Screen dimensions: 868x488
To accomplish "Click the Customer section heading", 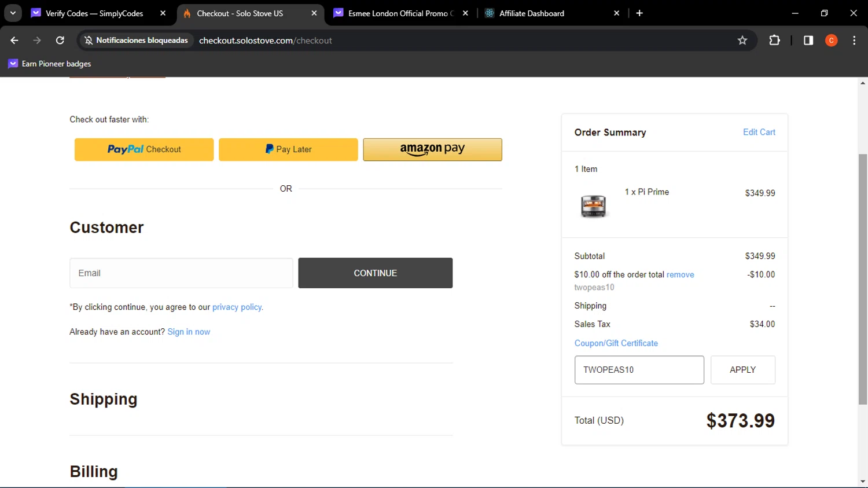I will (107, 228).
